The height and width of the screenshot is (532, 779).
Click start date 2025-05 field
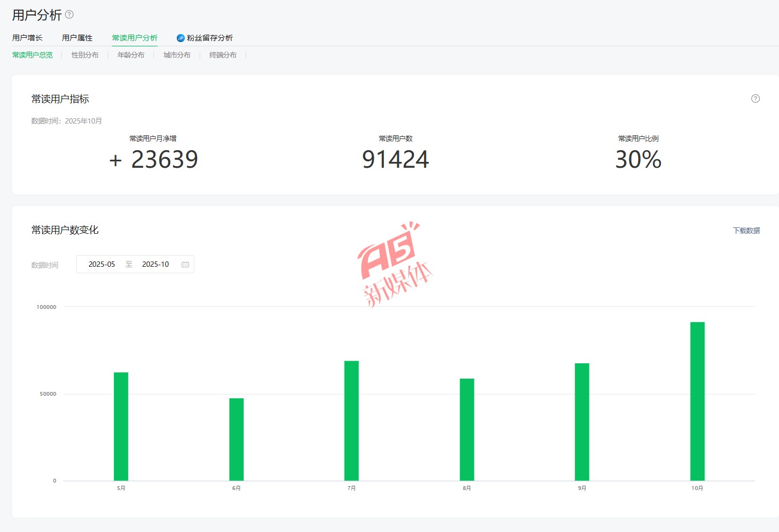[x=102, y=265]
